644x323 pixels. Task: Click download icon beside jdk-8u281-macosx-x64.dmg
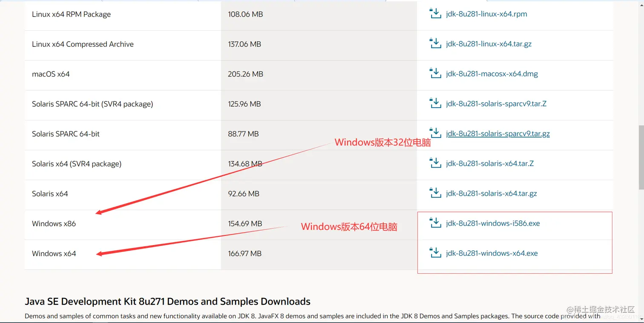435,73
